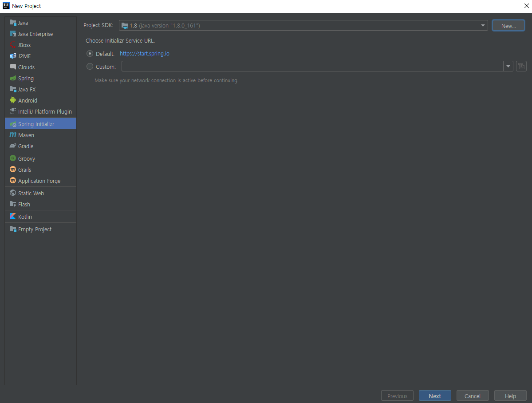This screenshot has width=532, height=403.
Task: Select the Groovy list label
Action: coord(27,158)
